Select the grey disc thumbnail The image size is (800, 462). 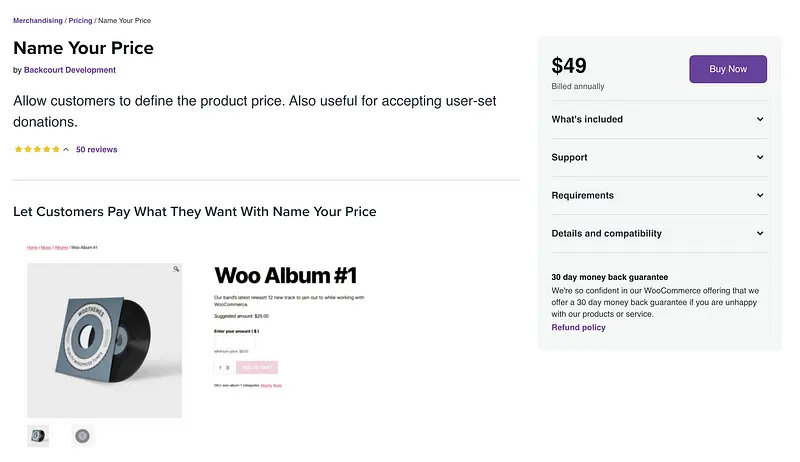(x=82, y=436)
